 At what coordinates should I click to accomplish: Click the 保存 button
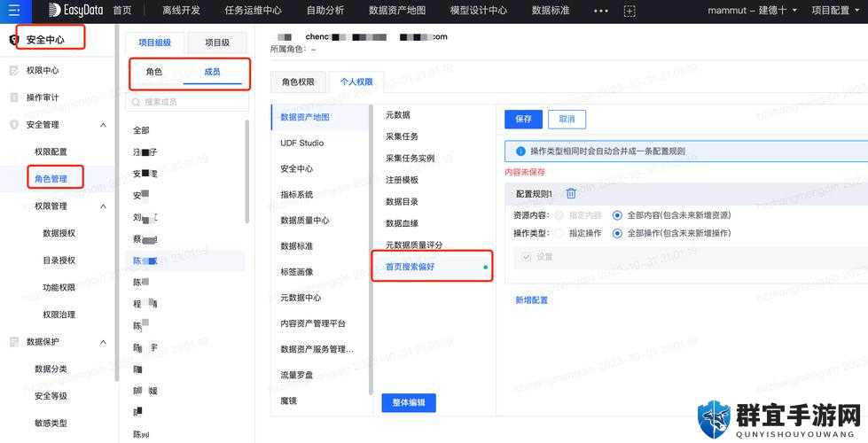[523, 119]
